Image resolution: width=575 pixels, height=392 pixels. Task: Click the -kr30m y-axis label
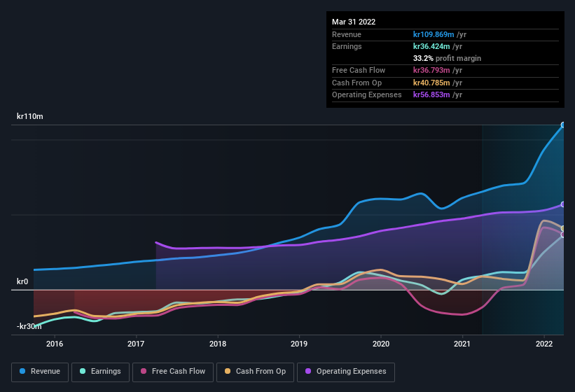click(29, 326)
